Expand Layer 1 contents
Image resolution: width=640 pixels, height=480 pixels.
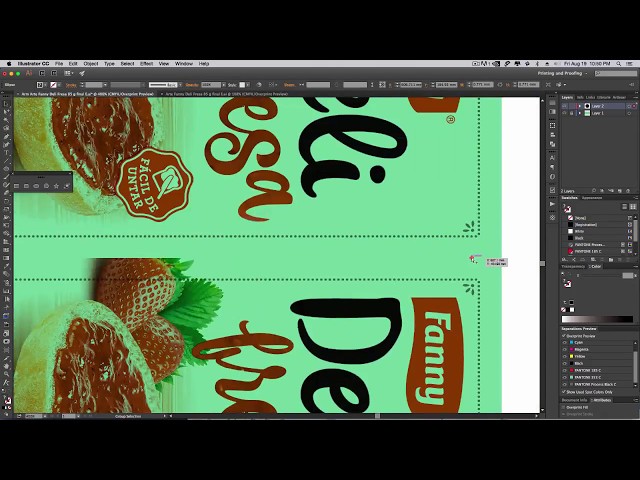click(x=579, y=113)
